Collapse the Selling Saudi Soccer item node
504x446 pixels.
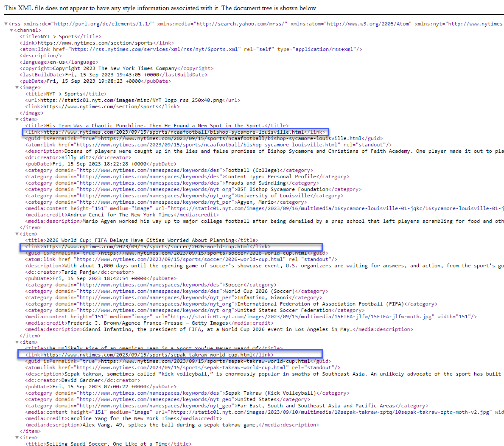point(17,438)
